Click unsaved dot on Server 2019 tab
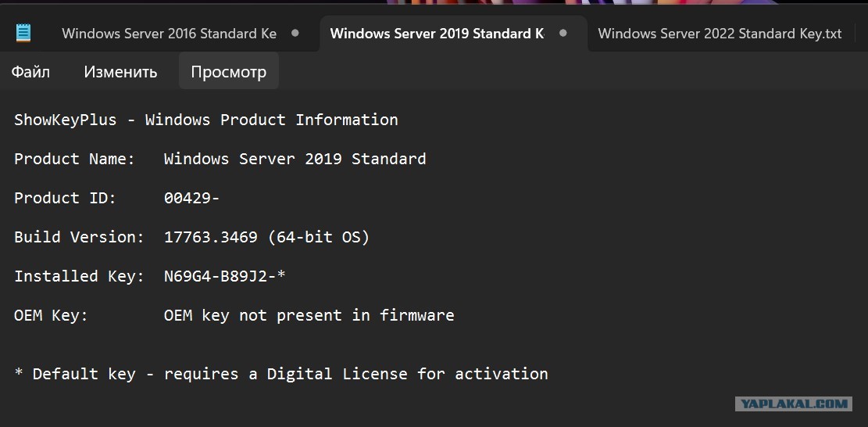 pyautogui.click(x=563, y=33)
